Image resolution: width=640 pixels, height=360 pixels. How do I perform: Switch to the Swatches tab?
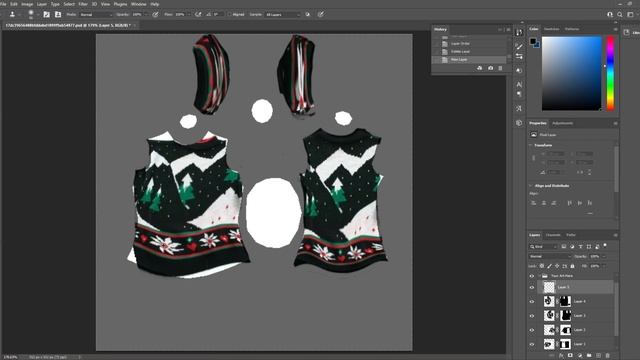click(551, 29)
